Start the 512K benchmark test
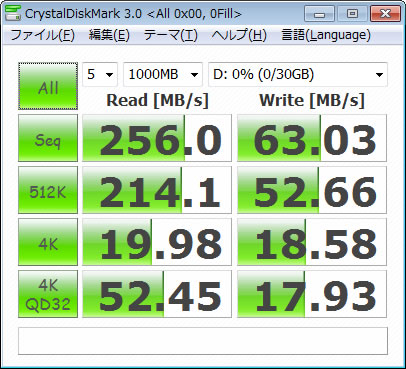The image size is (406, 369). [48, 190]
